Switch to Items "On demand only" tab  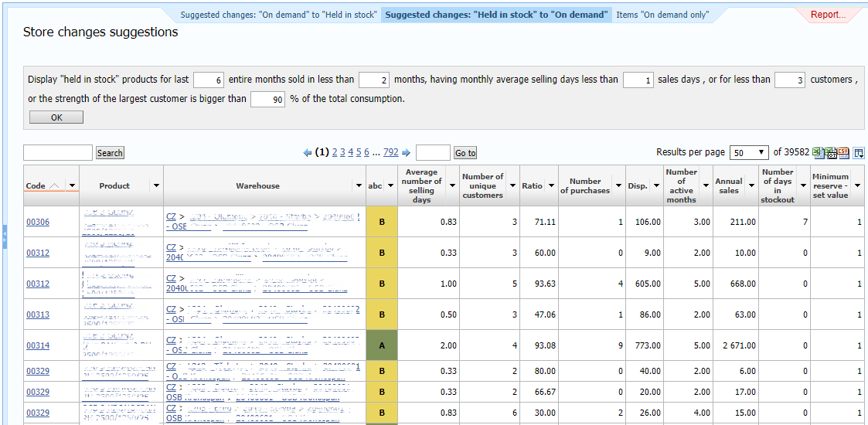662,15
